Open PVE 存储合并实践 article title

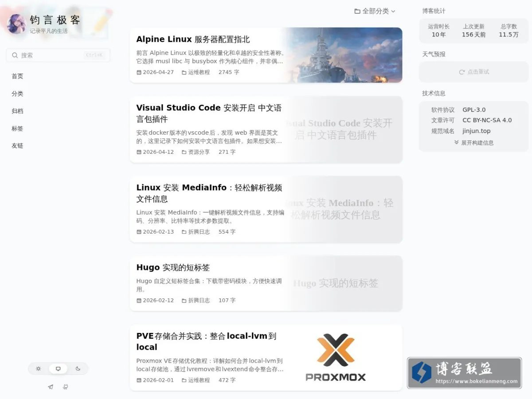206,341
